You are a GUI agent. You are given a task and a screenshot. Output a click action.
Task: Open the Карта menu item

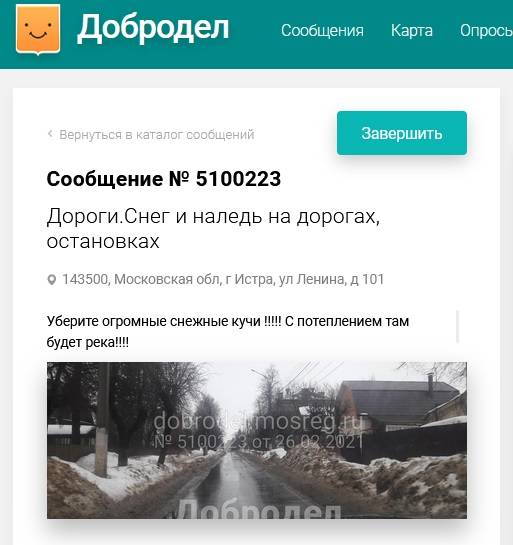click(412, 31)
